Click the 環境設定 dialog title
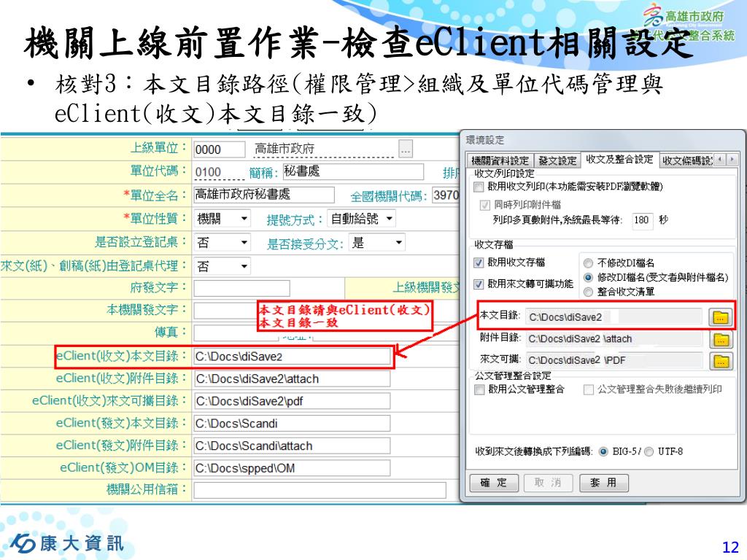 (485, 140)
